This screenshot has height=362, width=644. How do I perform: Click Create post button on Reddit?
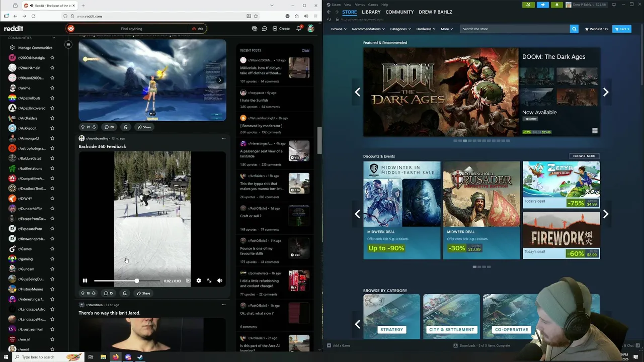pos(281,29)
